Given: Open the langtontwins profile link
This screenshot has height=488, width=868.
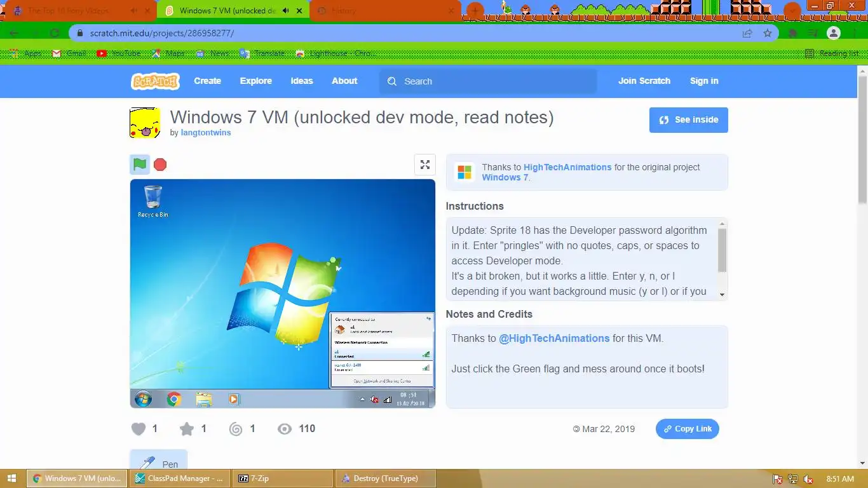Looking at the screenshot, I should pos(206,133).
